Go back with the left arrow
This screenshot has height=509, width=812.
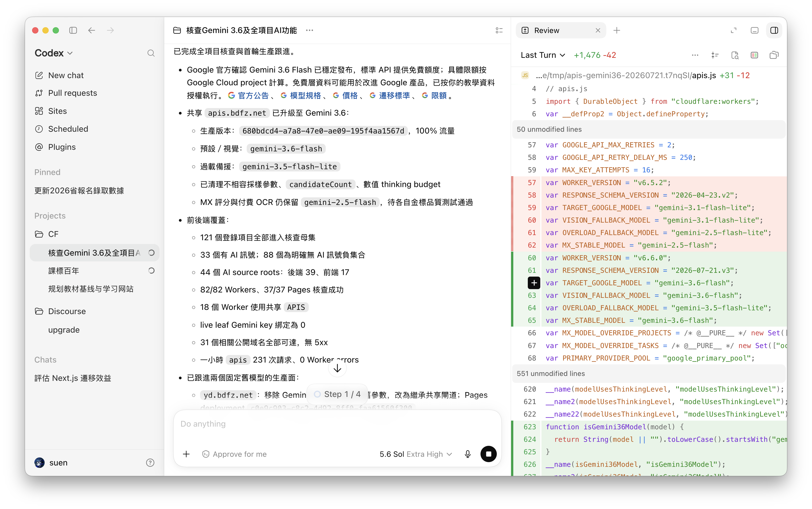[91, 30]
